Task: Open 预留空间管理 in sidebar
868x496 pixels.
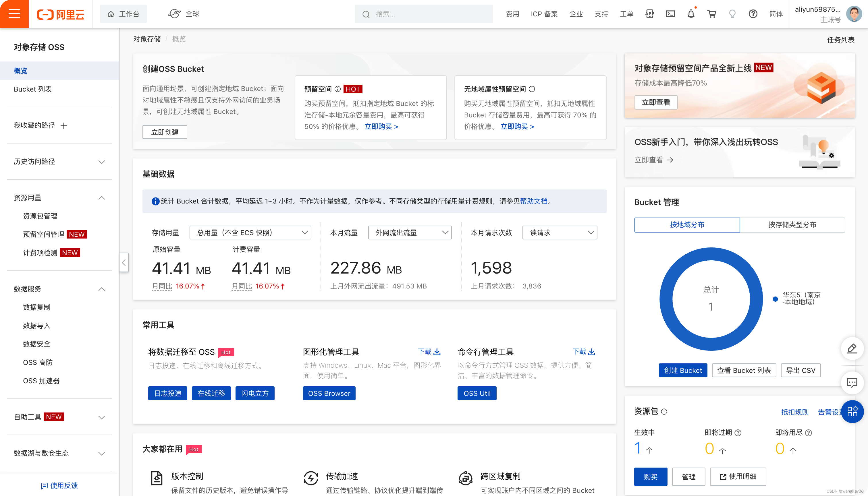Action: [44, 235]
